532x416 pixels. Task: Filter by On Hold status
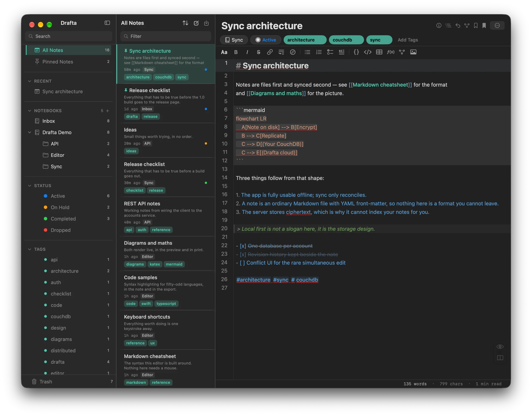click(x=68, y=208)
